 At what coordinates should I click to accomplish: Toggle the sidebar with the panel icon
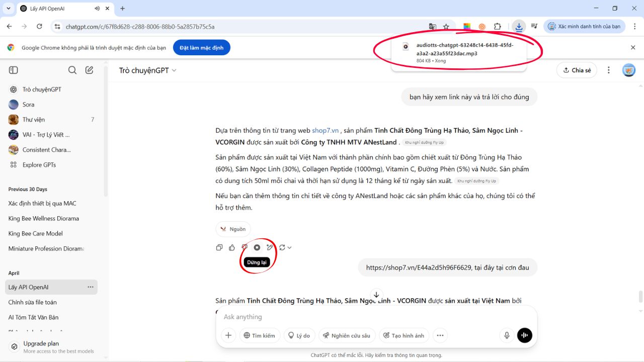coord(14,70)
